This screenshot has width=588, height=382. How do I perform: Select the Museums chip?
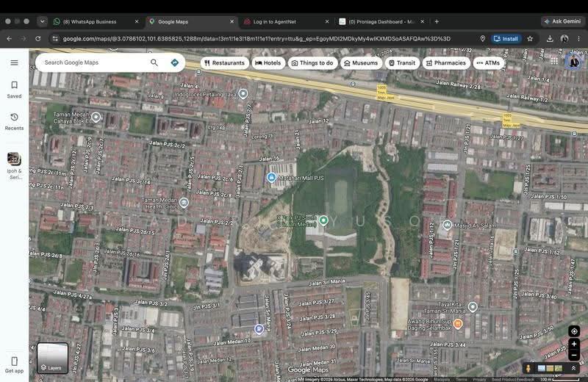point(361,63)
